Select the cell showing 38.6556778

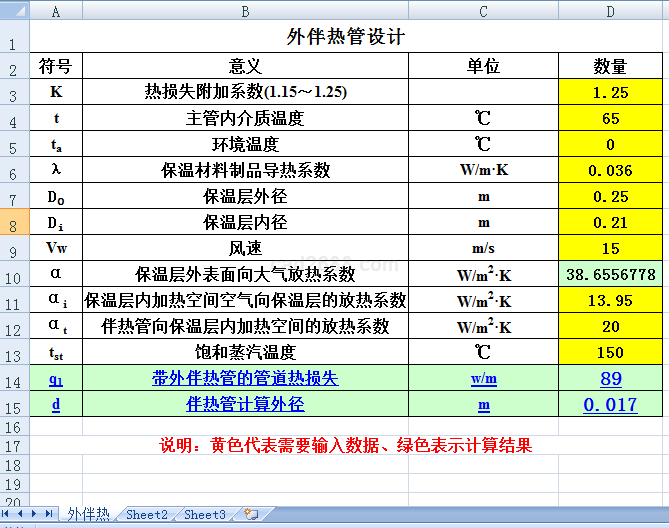pos(610,274)
